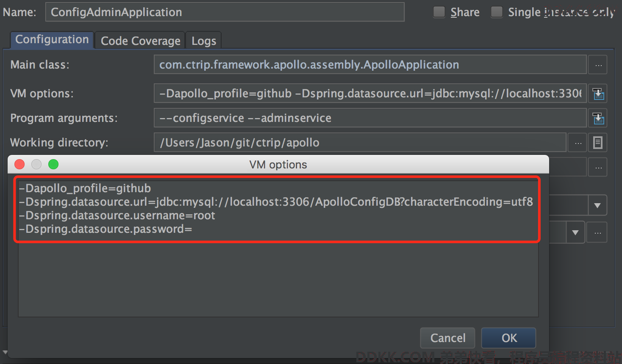
Task: Click the -Dspring.datasource.url line
Action: (x=276, y=202)
